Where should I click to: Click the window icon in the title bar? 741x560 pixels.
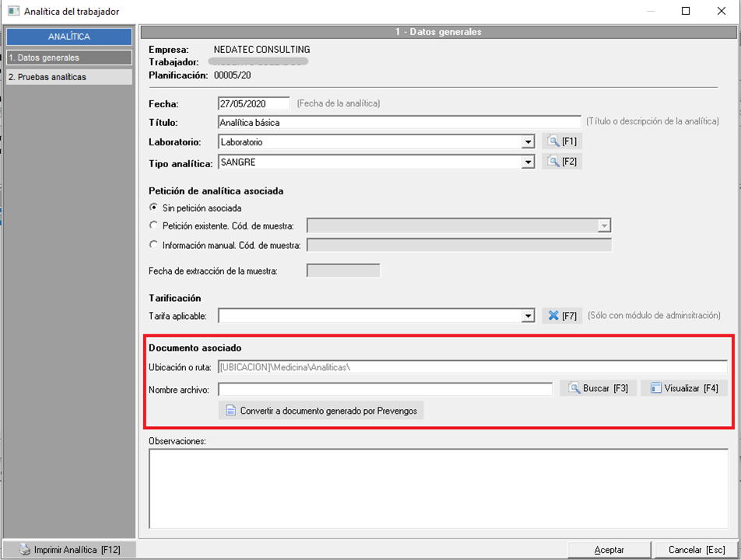pos(13,12)
